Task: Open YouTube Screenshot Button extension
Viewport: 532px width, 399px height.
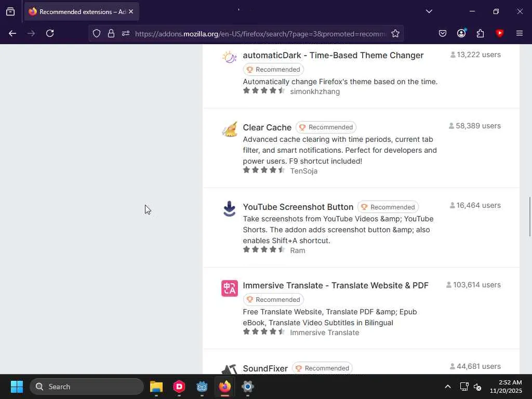Action: pyautogui.click(x=298, y=207)
